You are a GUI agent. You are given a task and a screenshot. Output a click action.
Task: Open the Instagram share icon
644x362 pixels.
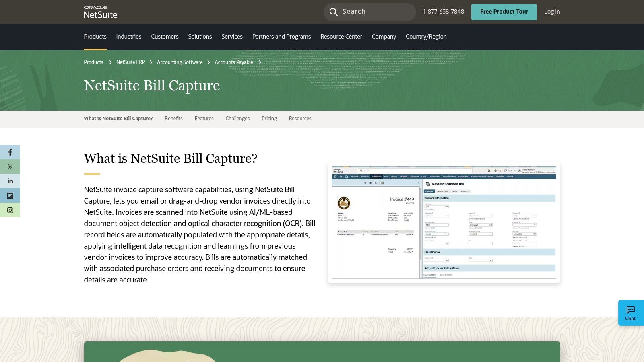coord(10,210)
